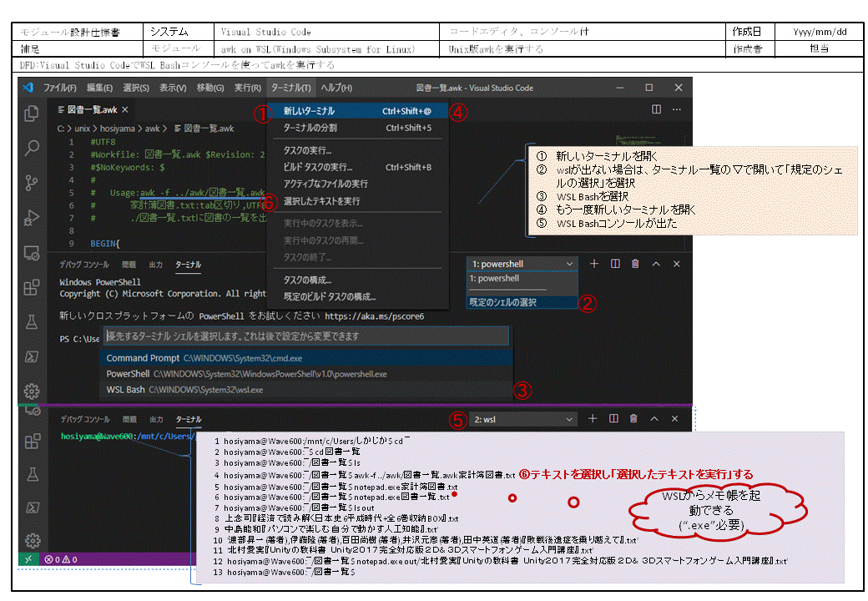Open the https://aka.ms/pscore6 link in the terminal

coord(374,316)
